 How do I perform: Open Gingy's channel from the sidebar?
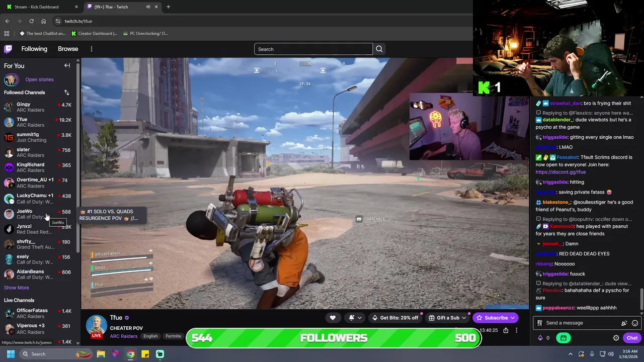38,107
